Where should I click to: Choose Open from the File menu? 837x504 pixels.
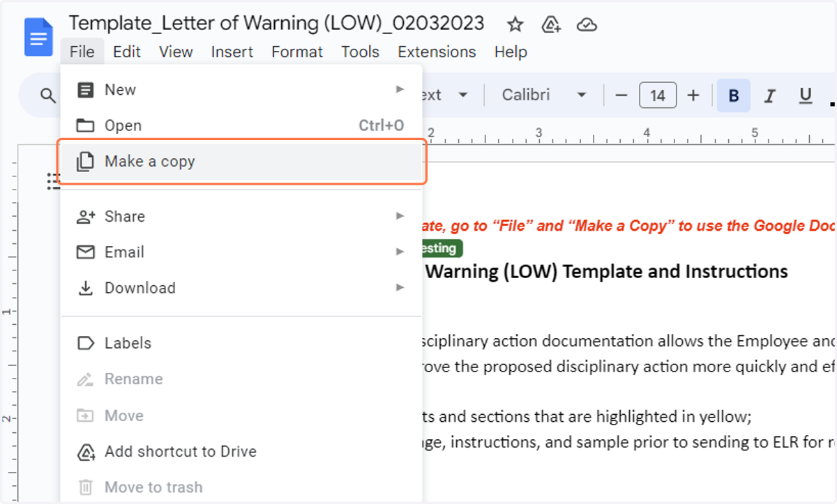click(x=241, y=125)
